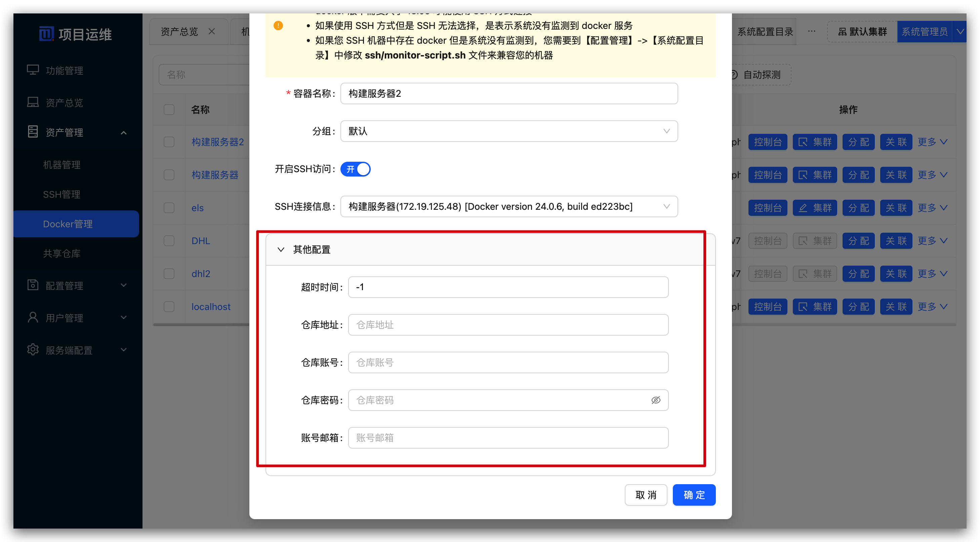Click the ellipsis icon next to 系统配置目录
980x542 pixels.
[x=812, y=31]
